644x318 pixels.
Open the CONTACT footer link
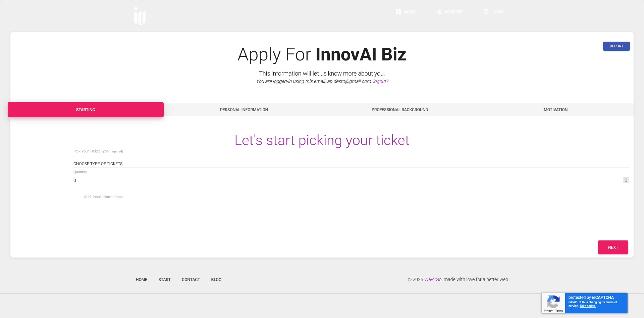(x=191, y=279)
